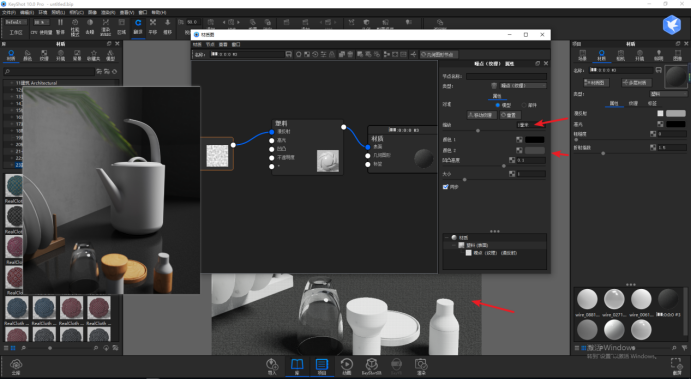Switch to Colors tab in Library panel
Screen dimensions: 692x380
(27, 56)
